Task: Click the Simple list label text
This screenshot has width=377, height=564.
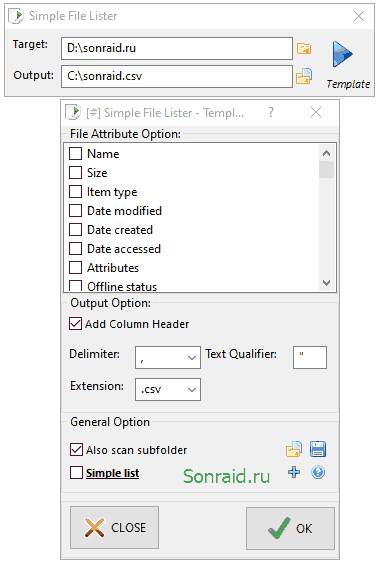Action: (x=112, y=473)
